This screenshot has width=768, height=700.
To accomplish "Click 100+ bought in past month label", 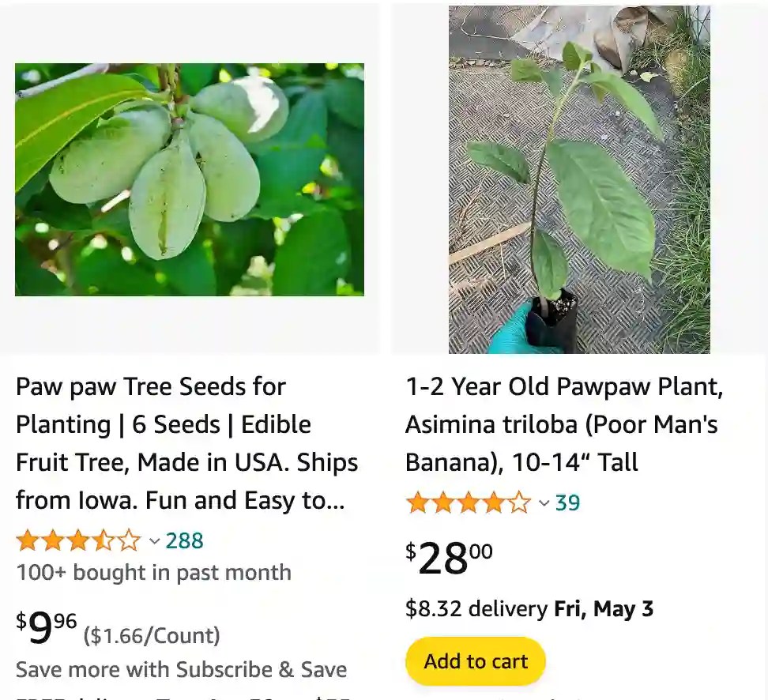I will 153,572.
